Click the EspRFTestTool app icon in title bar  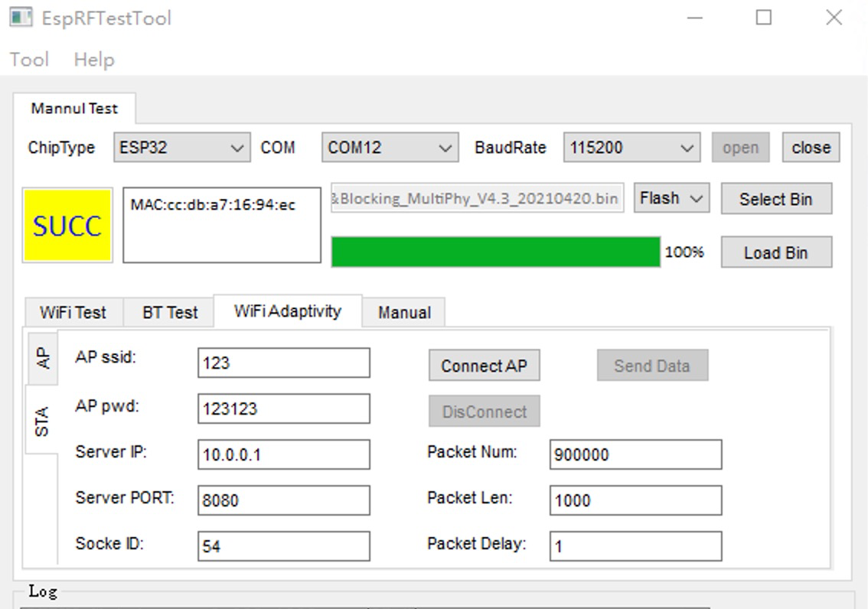(x=21, y=18)
